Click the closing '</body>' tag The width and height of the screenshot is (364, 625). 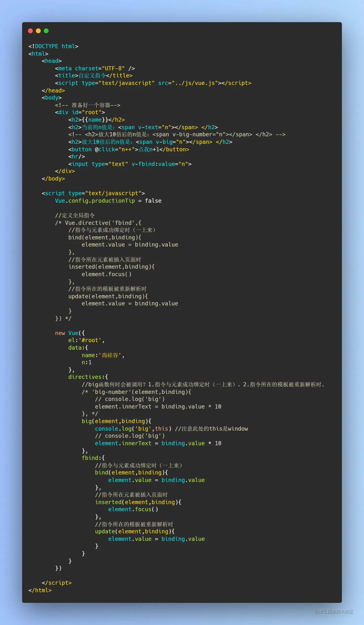53,179
